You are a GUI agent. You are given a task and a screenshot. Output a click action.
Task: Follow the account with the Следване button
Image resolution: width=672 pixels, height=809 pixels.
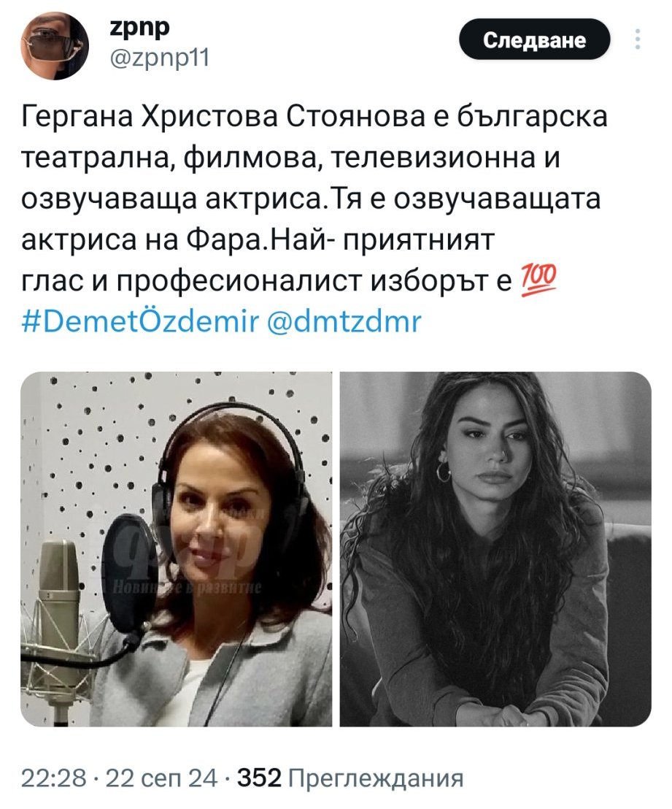(534, 39)
